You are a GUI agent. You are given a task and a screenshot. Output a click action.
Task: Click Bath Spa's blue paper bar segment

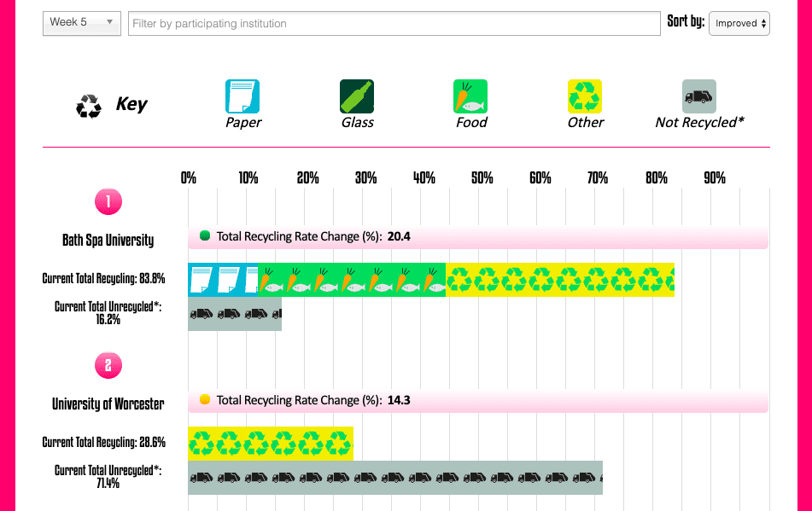pos(223,280)
